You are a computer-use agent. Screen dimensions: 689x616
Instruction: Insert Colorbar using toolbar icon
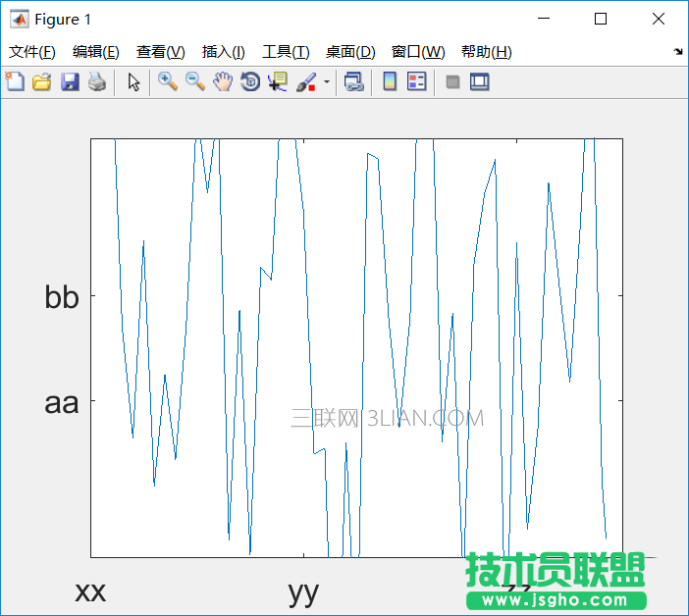click(390, 81)
